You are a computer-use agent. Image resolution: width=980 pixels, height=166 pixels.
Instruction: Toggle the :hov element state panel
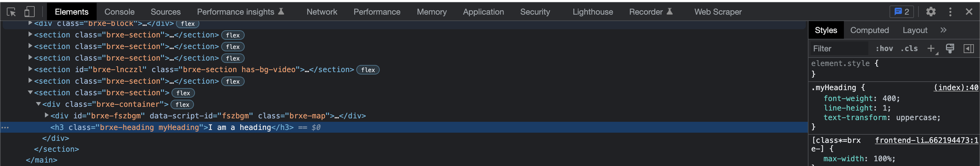(x=884, y=48)
